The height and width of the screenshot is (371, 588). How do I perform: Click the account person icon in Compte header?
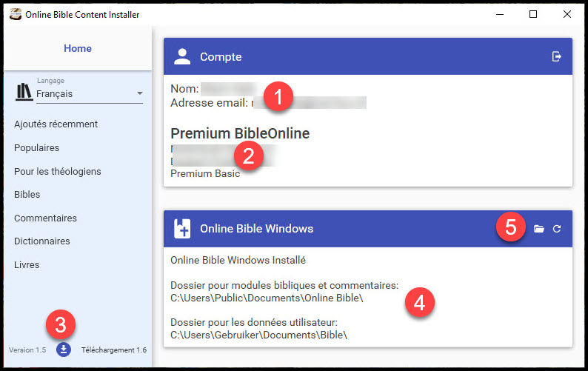coord(182,56)
